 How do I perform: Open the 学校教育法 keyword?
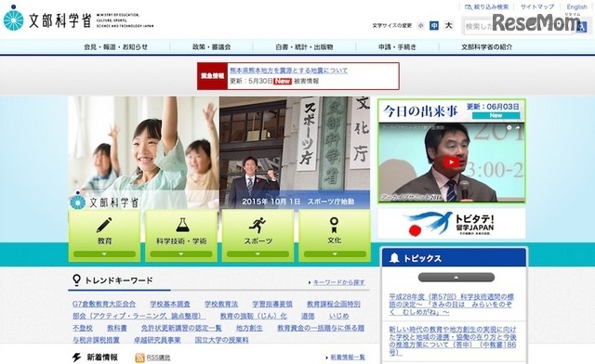pyautogui.click(x=221, y=304)
